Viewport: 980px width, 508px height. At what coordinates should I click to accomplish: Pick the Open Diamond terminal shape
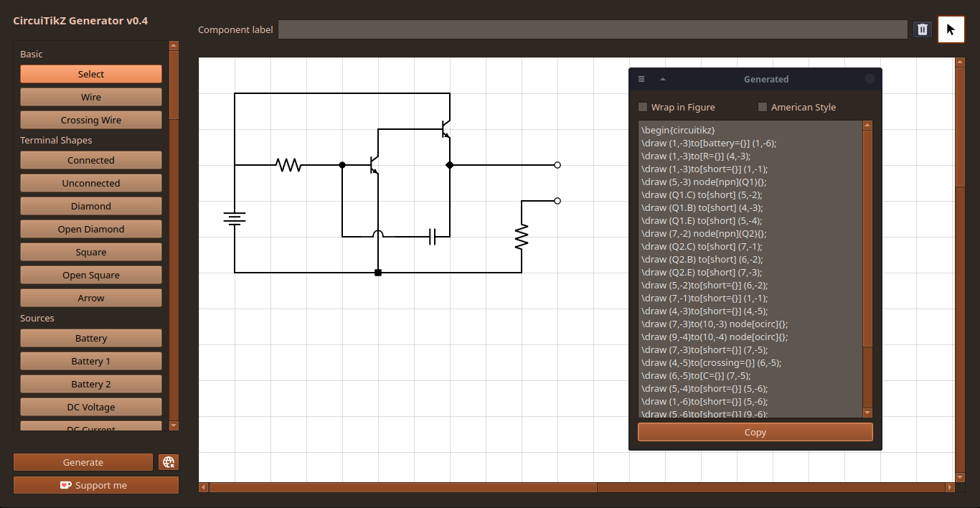[91, 229]
